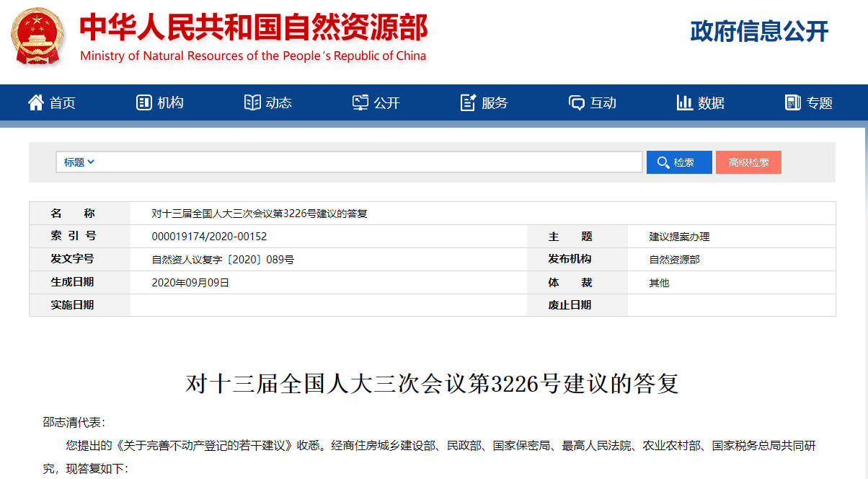Click the magnifier icon in 检索 button
868x479 pixels.
[662, 162]
